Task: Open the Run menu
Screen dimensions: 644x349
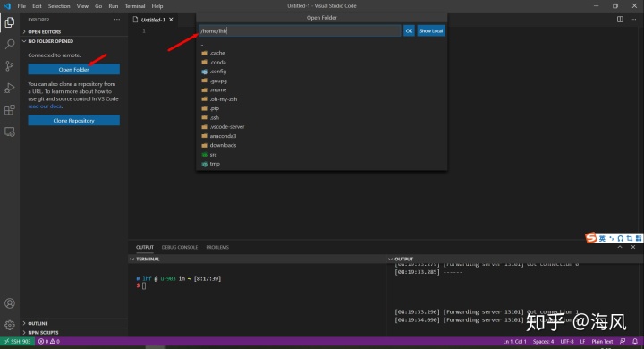Action: click(x=113, y=6)
